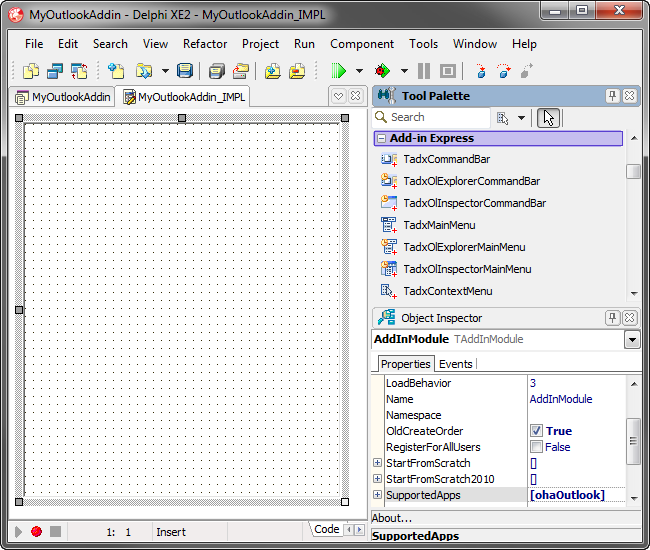Open the Component menu

362,44
